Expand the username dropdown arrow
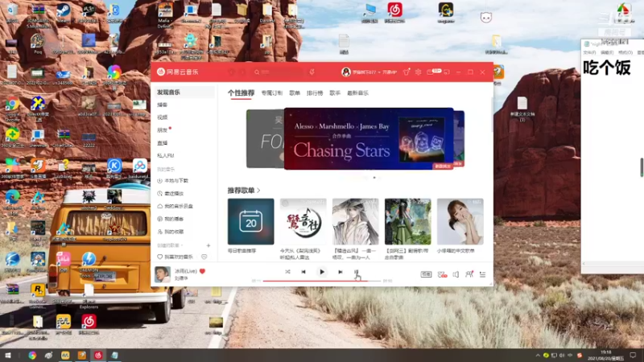This screenshot has width=644, height=362. 379,72
